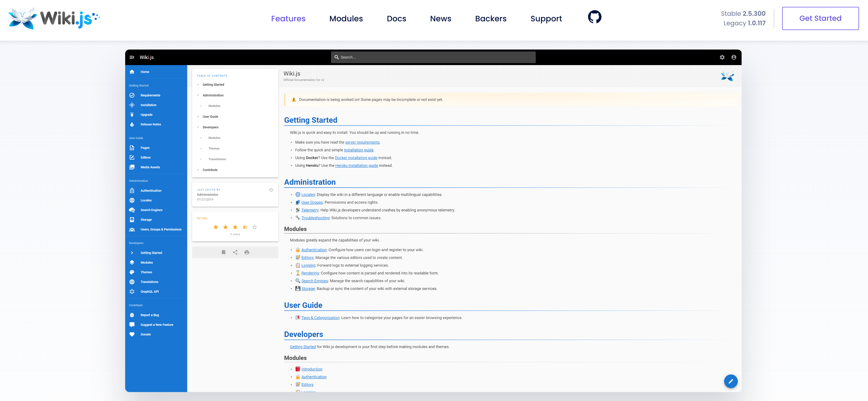Screen dimensions: 868x401
Task: Click the Donate heart icon
Action: click(132, 335)
